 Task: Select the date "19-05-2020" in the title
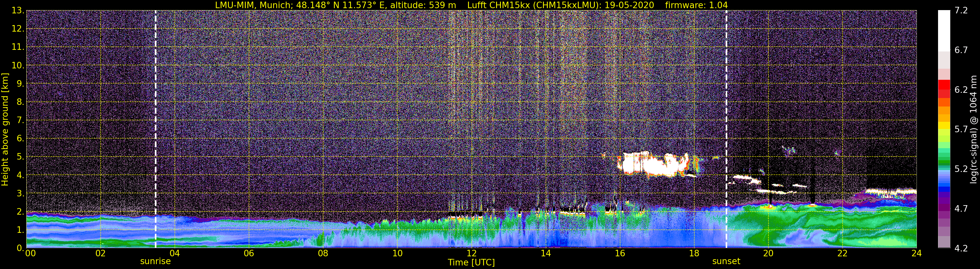[630, 5]
